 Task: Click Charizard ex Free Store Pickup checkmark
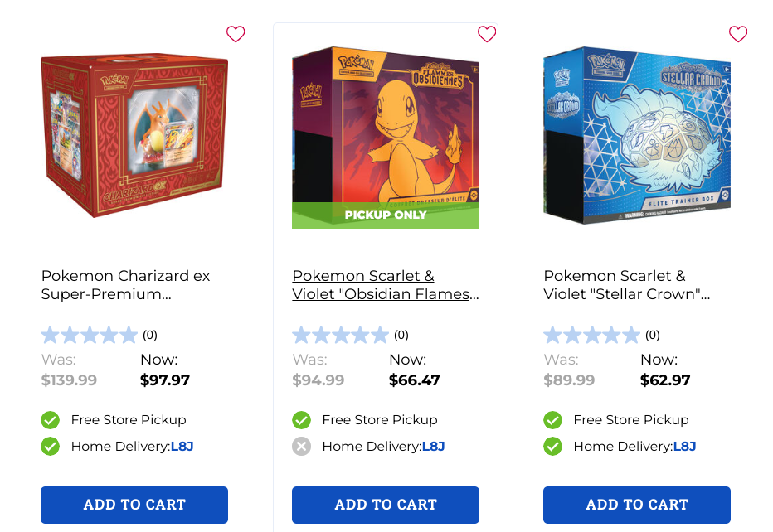click(x=51, y=420)
